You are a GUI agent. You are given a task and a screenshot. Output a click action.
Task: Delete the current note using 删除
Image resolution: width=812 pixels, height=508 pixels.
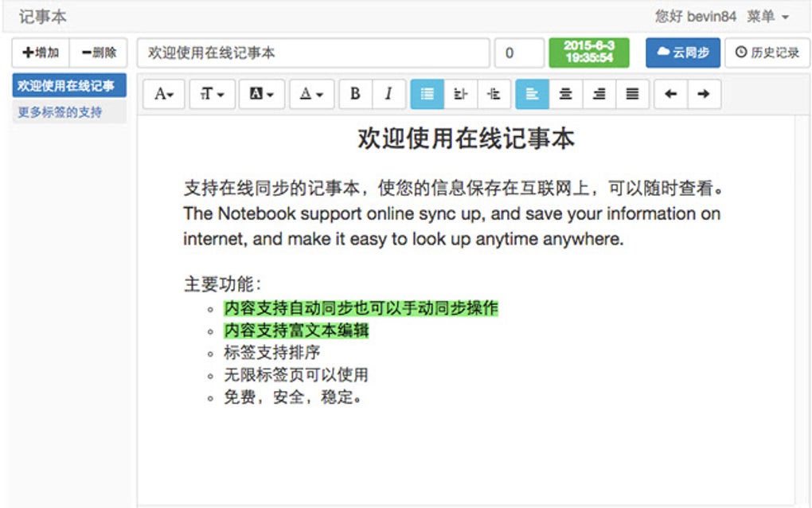tap(99, 53)
